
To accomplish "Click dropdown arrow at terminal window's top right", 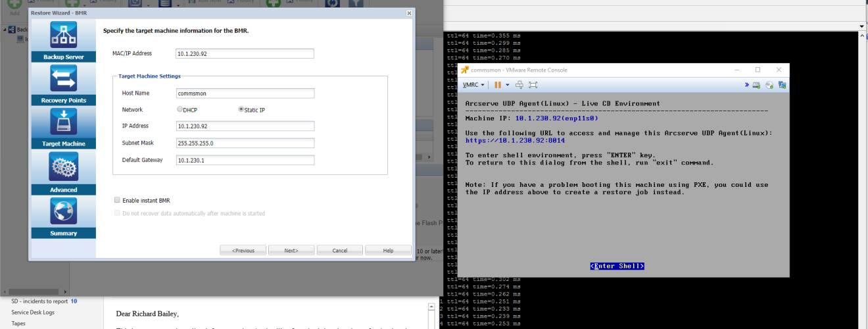I will 862,26.
